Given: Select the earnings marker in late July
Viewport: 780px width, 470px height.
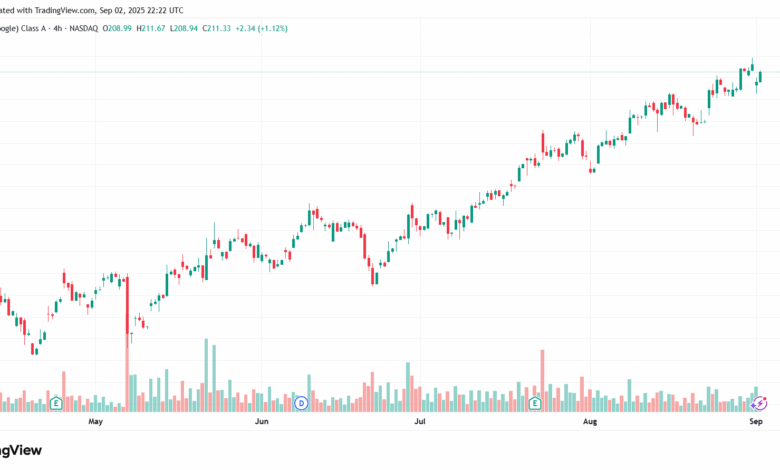Looking at the screenshot, I should (536, 404).
